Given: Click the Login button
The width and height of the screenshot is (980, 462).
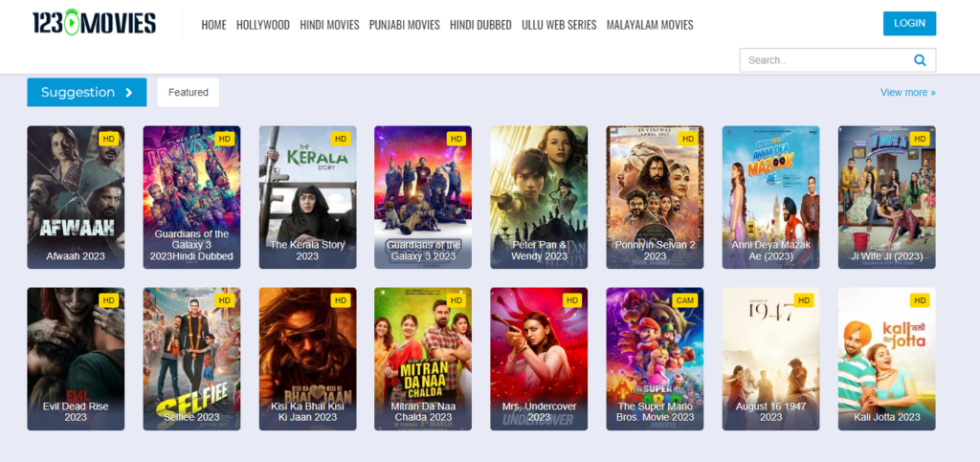Looking at the screenshot, I should 909,23.
